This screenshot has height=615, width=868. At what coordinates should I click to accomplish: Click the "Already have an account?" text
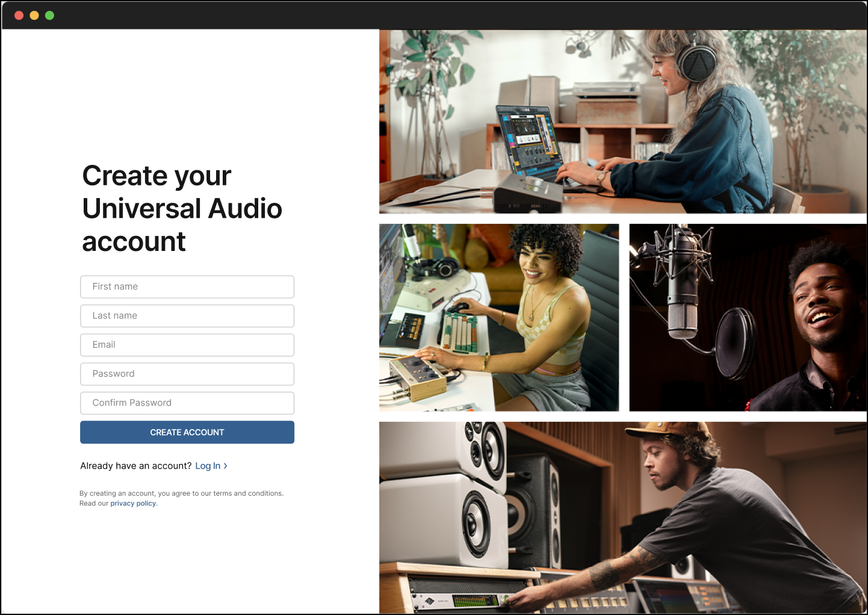click(136, 466)
